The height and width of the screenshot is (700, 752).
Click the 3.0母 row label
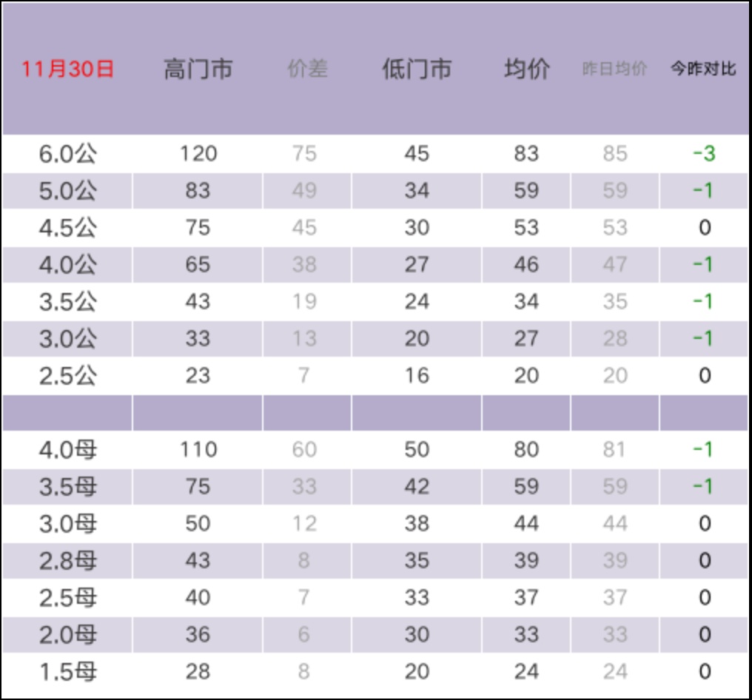tap(67, 524)
